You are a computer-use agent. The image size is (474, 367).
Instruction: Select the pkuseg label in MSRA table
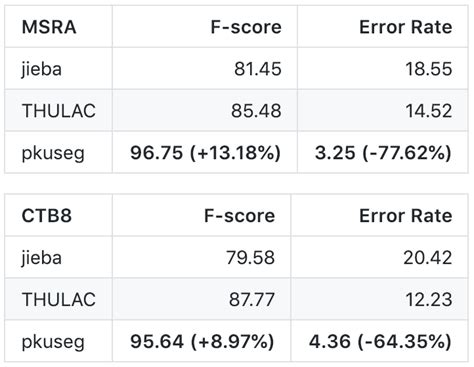point(53,154)
